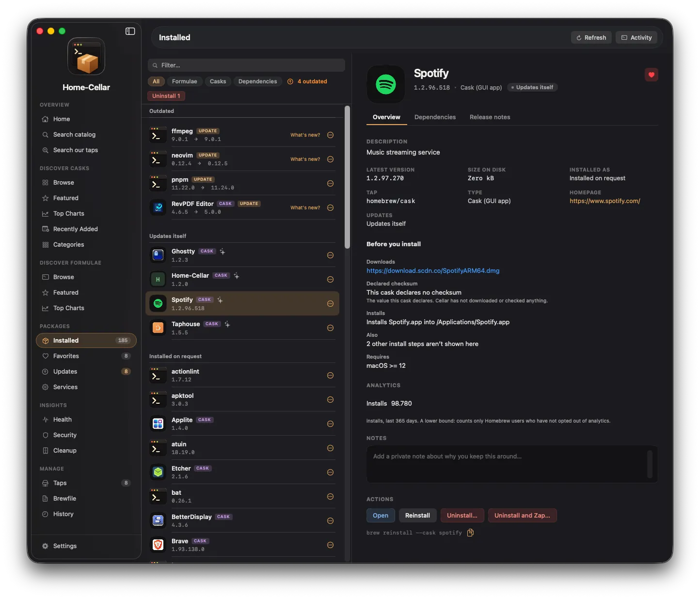The image size is (700, 599).
Task: Click the Reinstall button
Action: 417,516
